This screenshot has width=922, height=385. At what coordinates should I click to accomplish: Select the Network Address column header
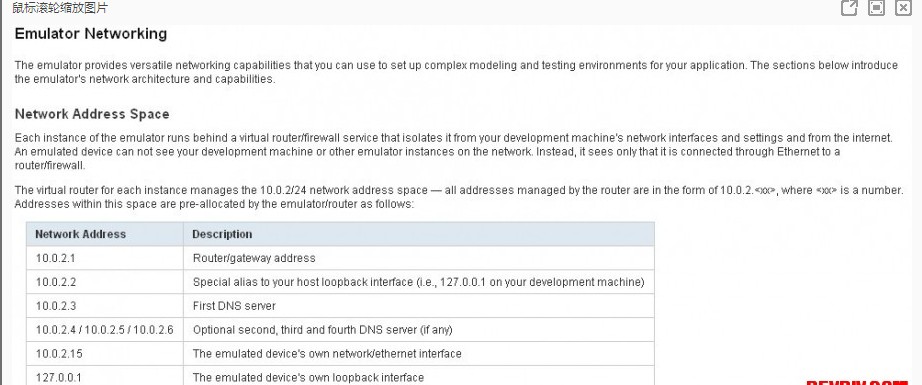[105, 234]
